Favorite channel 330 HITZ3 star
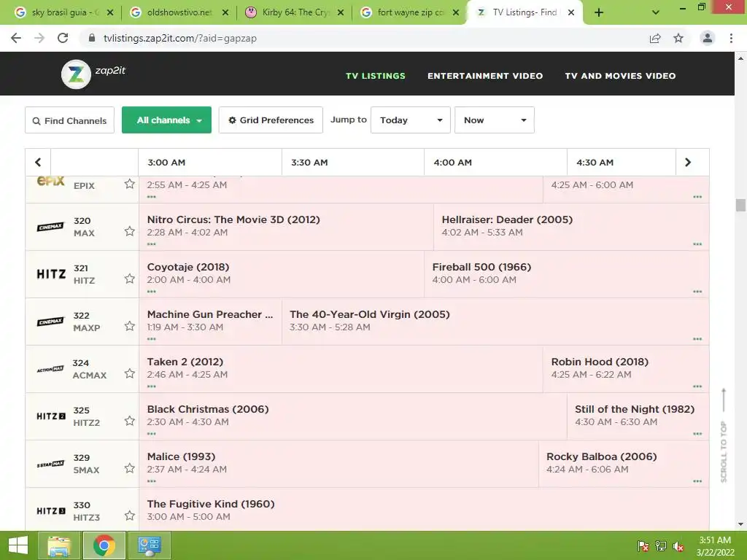 [x=130, y=516]
